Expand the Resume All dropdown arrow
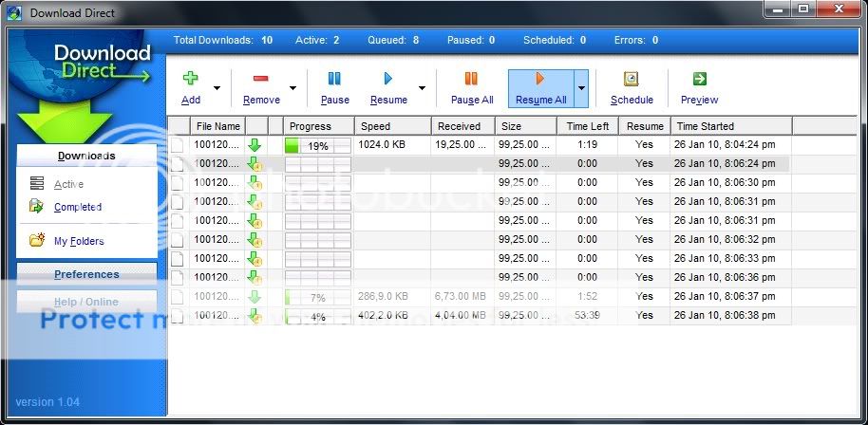Viewport: 868px width, 425px height. tap(581, 88)
